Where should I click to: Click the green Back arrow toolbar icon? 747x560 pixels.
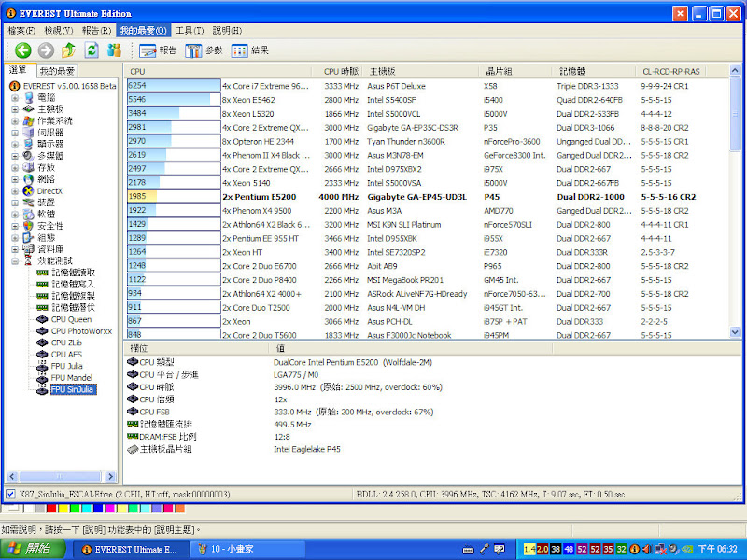[x=22, y=50]
